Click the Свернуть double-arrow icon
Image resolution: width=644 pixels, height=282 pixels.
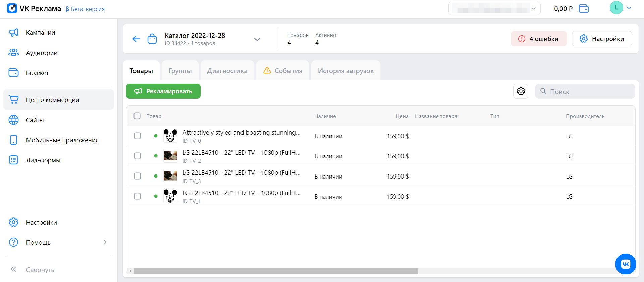coord(13,269)
